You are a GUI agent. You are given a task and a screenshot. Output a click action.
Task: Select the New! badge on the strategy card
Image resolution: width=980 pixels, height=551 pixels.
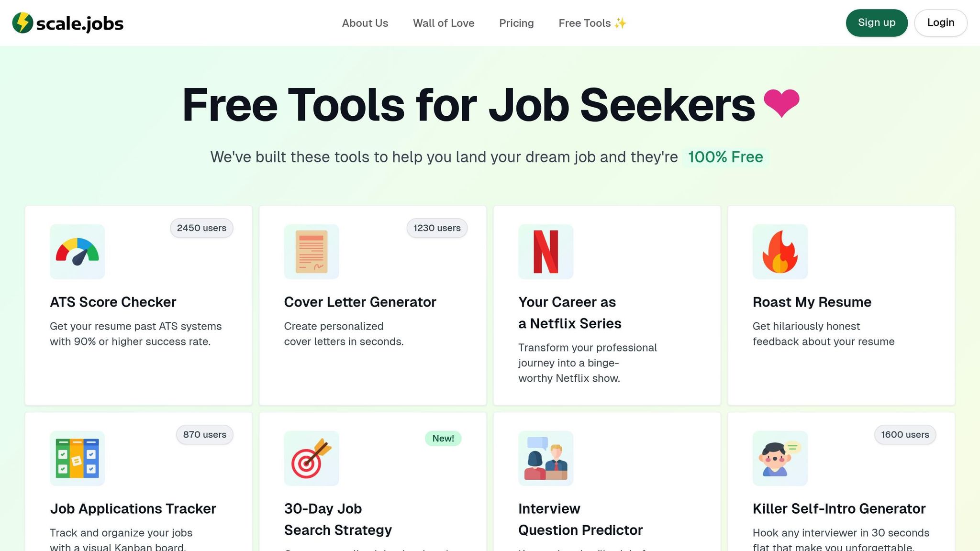(443, 438)
